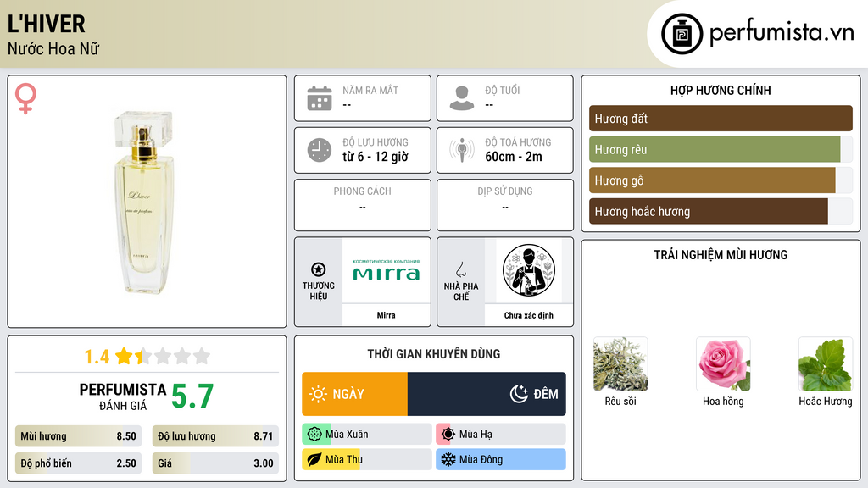The height and width of the screenshot is (488, 868).
Task: Click the pink female gender symbol icon
Action: (x=25, y=98)
